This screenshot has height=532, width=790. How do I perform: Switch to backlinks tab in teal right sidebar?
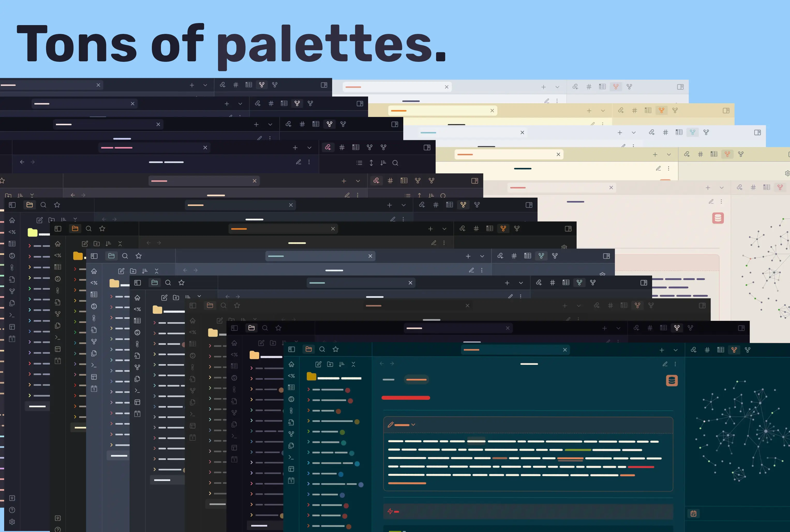(693, 350)
